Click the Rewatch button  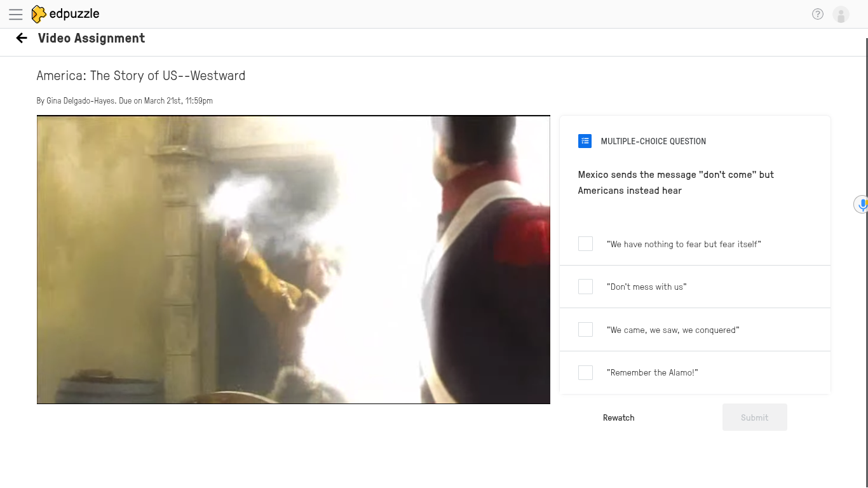coord(619,417)
